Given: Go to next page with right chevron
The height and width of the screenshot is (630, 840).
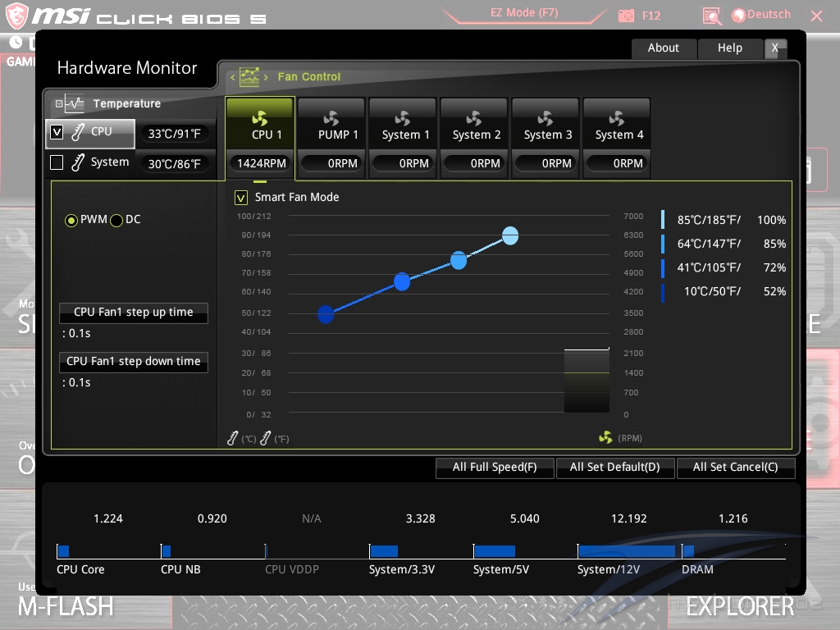Looking at the screenshot, I should point(266,77).
